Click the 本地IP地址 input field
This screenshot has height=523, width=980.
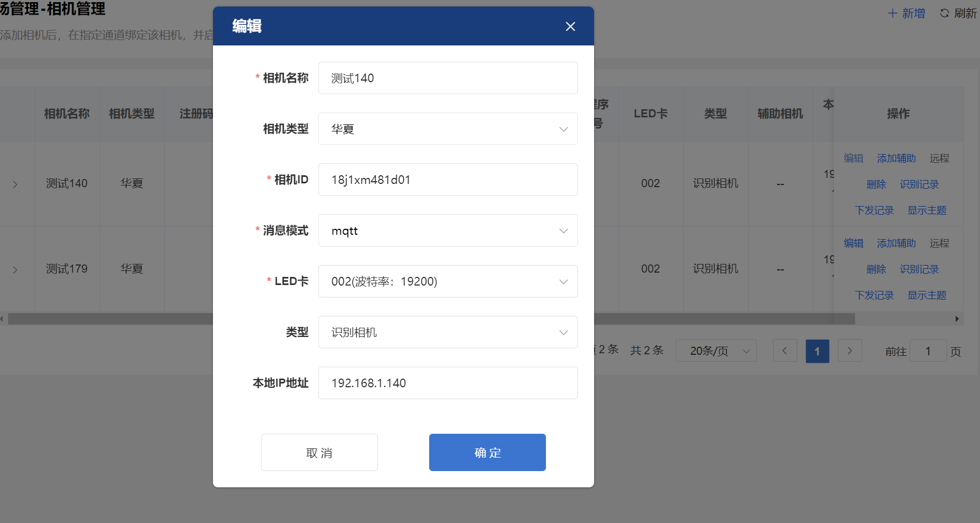[448, 383]
